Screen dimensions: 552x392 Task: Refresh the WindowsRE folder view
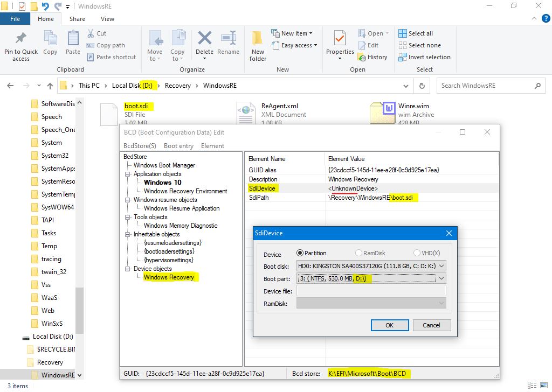click(x=422, y=86)
